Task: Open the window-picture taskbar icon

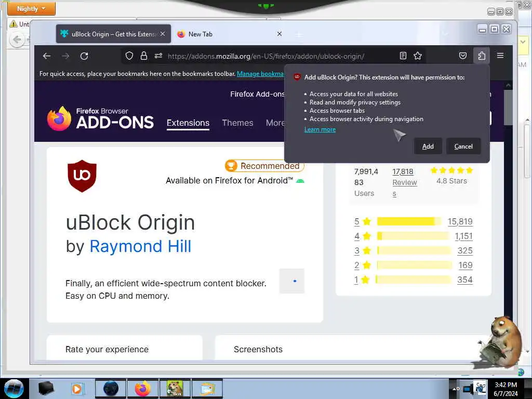Action: coord(207,389)
